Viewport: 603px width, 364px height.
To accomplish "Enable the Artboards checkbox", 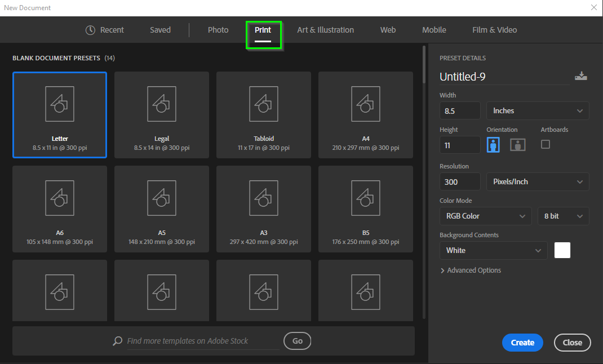I will [545, 144].
